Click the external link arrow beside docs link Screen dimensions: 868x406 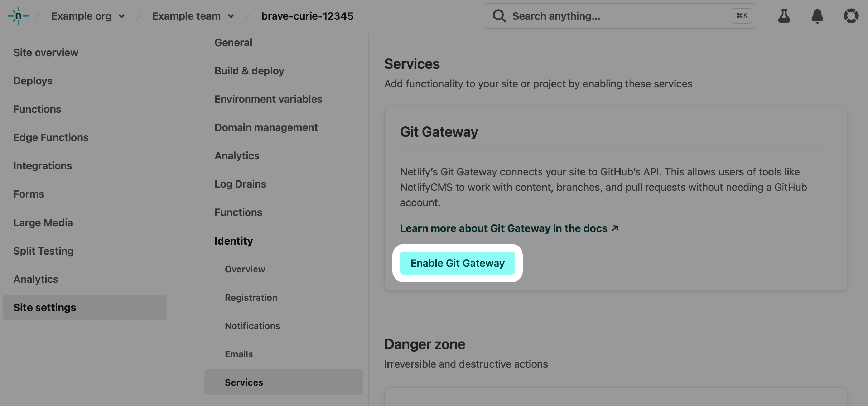pos(615,228)
